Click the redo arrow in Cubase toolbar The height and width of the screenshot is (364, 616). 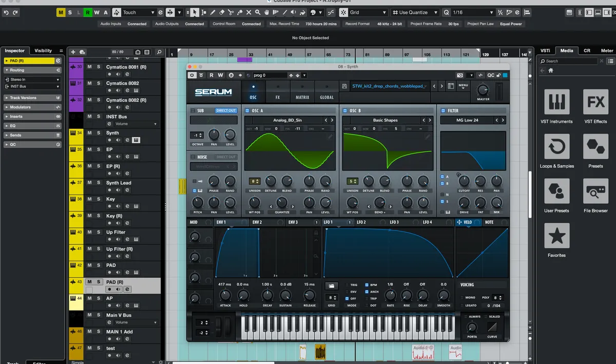pyautogui.click(x=15, y=12)
